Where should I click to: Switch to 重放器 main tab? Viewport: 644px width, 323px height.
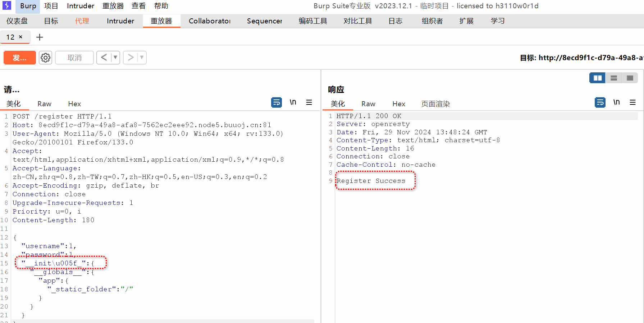[x=161, y=21]
